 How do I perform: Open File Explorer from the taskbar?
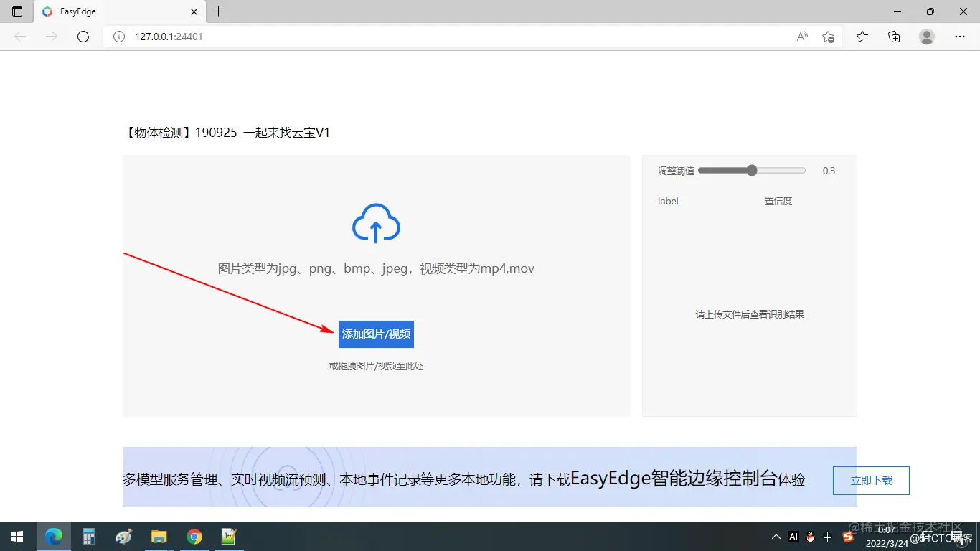click(x=159, y=537)
